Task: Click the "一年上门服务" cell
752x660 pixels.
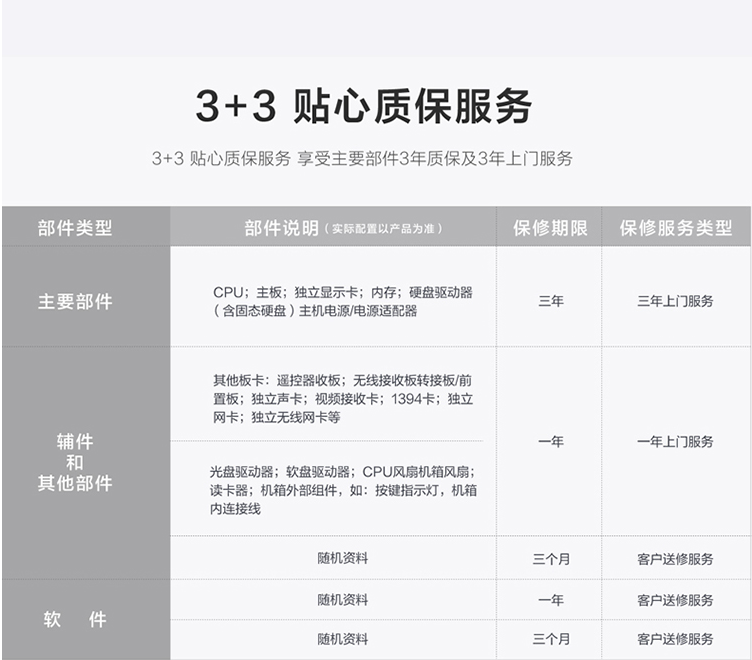Action: point(675,441)
